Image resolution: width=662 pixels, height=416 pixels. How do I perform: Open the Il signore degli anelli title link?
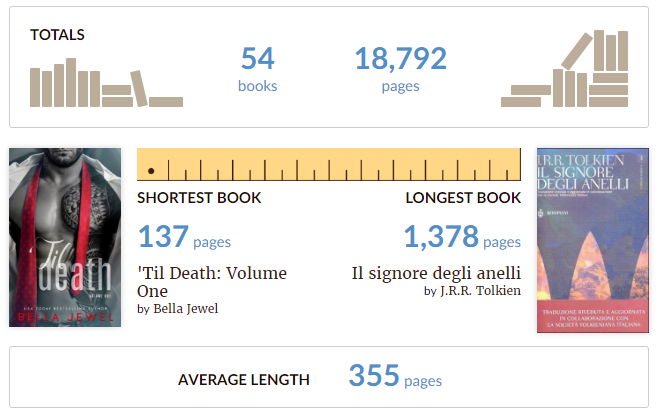tap(436, 273)
